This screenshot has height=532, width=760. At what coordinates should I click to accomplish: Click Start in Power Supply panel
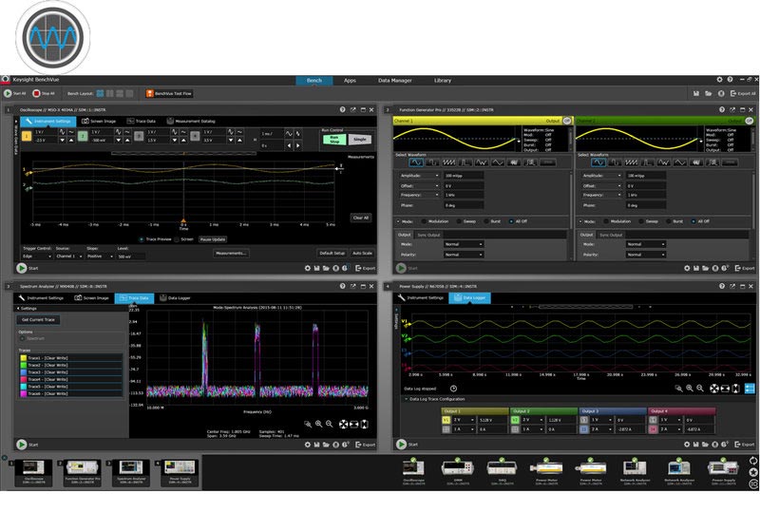[x=408, y=445]
